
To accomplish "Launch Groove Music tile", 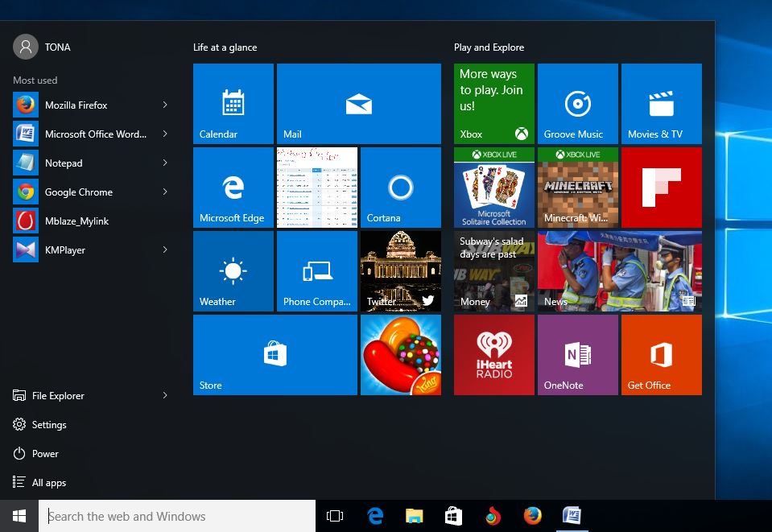I will click(x=578, y=104).
